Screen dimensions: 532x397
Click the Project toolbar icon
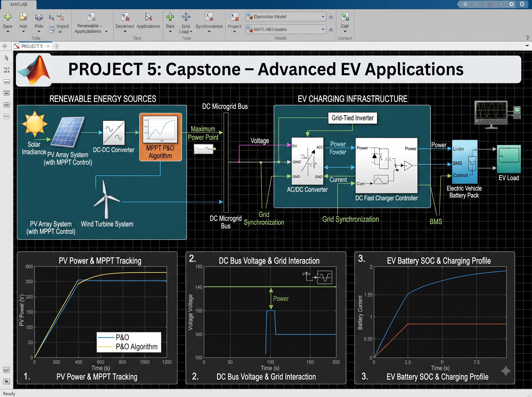[x=234, y=17]
